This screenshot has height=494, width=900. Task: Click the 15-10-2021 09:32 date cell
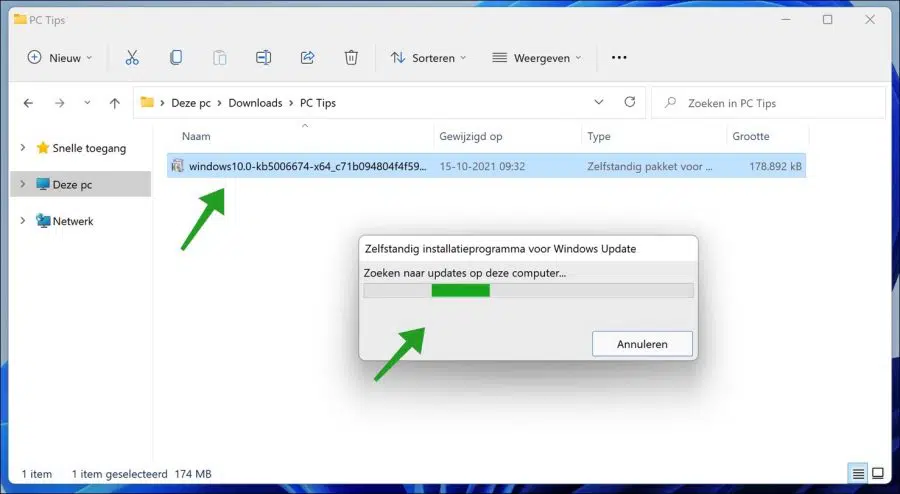[482, 166]
